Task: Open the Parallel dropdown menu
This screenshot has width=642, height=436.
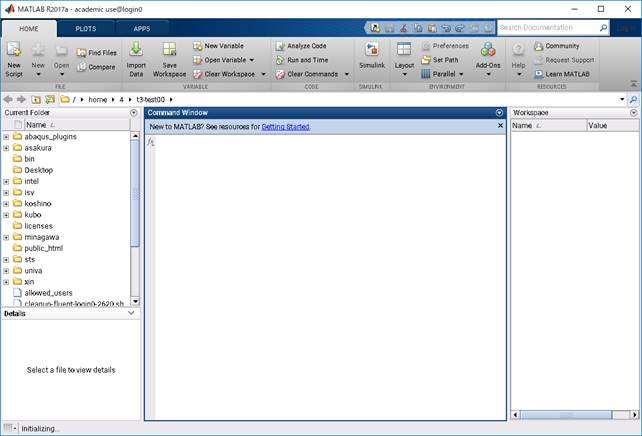Action: coord(463,74)
